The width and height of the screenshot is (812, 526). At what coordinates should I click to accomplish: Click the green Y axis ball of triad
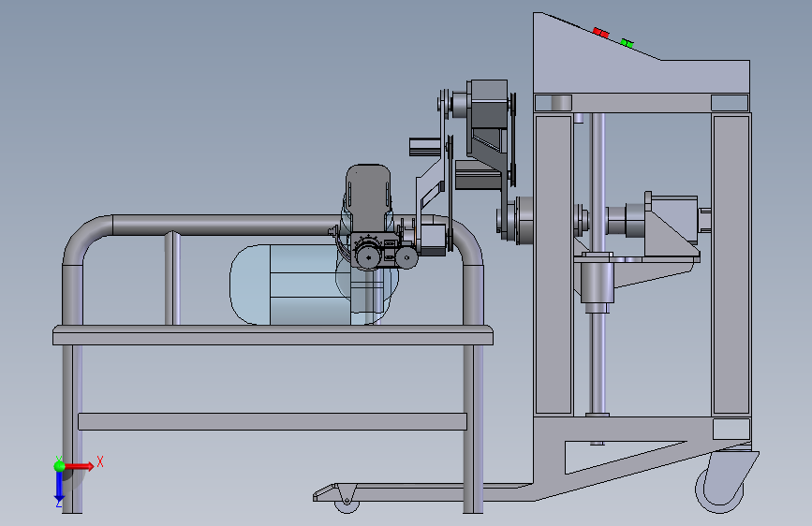tap(60, 466)
